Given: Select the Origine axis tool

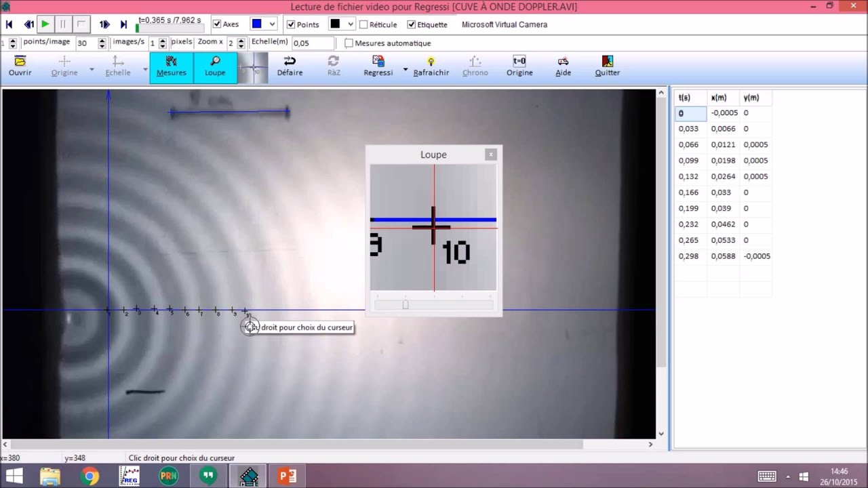Looking at the screenshot, I should pyautogui.click(x=64, y=66).
